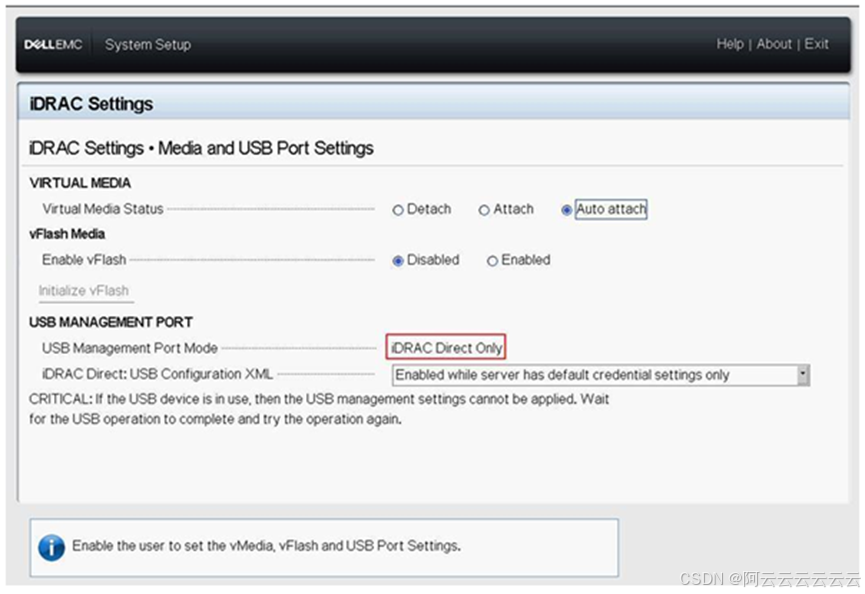Click the Initialize vFlash button

pos(84,291)
